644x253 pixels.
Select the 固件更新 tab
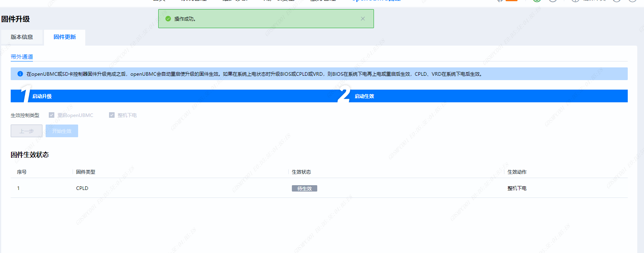point(65,37)
